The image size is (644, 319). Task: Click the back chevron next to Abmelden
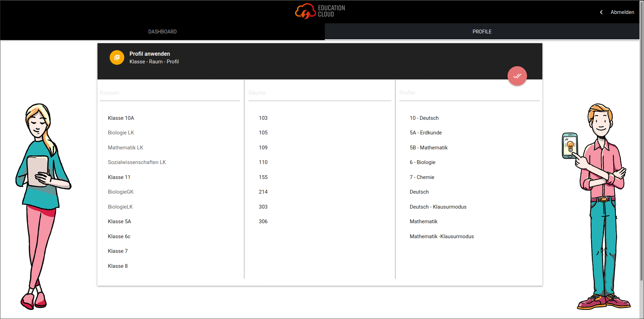pyautogui.click(x=601, y=12)
